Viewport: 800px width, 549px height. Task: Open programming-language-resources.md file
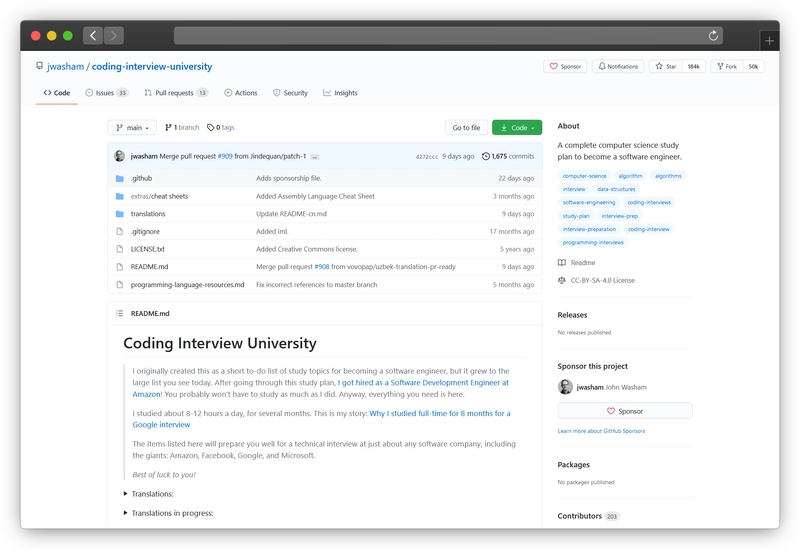click(x=187, y=285)
